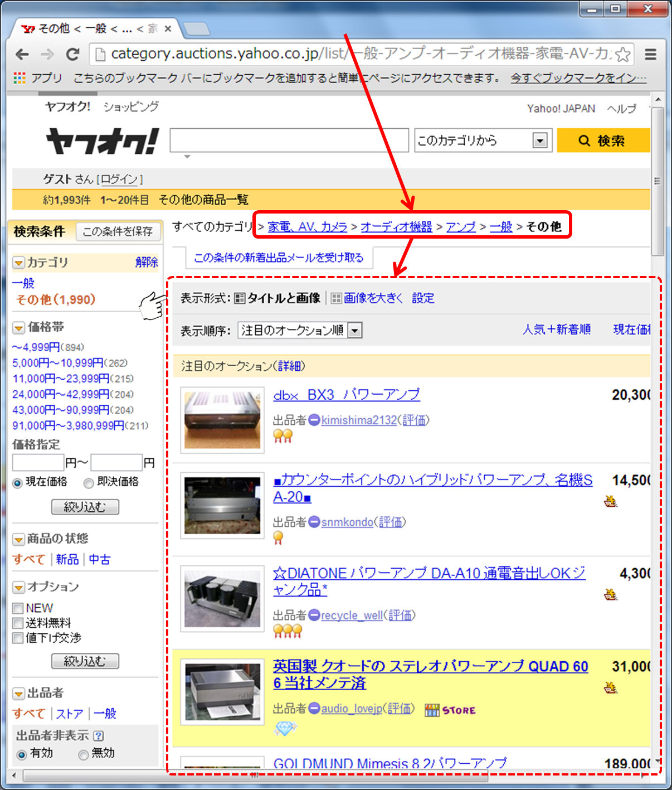This screenshot has width=672, height=790.
Task: Select the 即決価格 radio button
Action: 89,483
